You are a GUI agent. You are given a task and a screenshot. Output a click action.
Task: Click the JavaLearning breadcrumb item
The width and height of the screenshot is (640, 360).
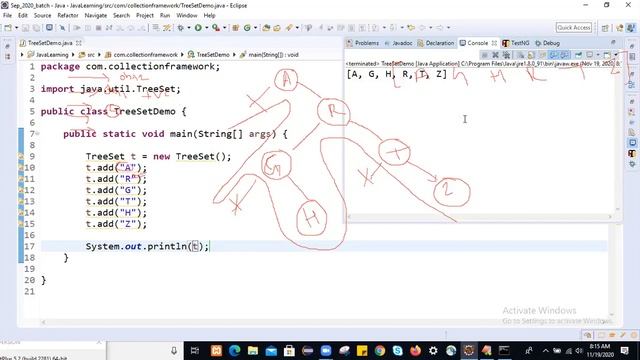(x=48, y=55)
